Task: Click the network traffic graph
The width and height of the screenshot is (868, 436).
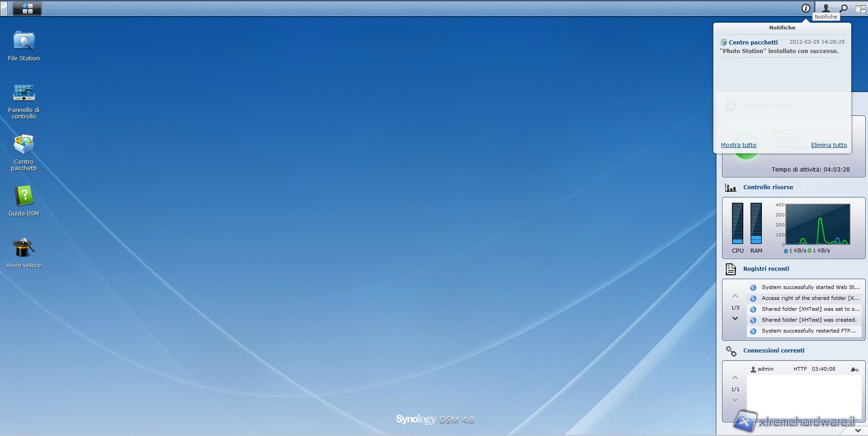Action: pyautogui.click(x=817, y=224)
